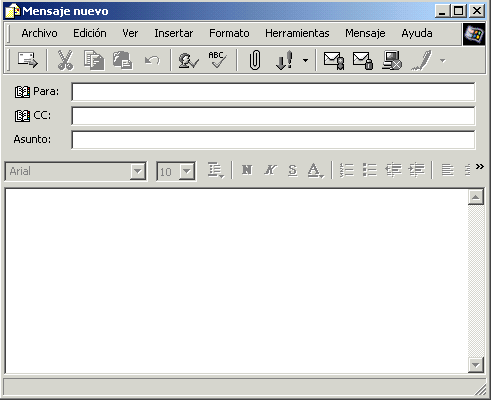Click the Send message envelope icon
This screenshot has height=400, width=491.
pyautogui.click(x=28, y=60)
